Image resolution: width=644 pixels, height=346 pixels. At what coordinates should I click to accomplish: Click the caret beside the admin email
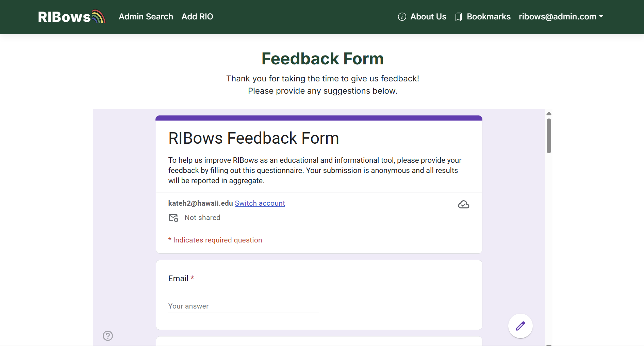pyautogui.click(x=601, y=16)
